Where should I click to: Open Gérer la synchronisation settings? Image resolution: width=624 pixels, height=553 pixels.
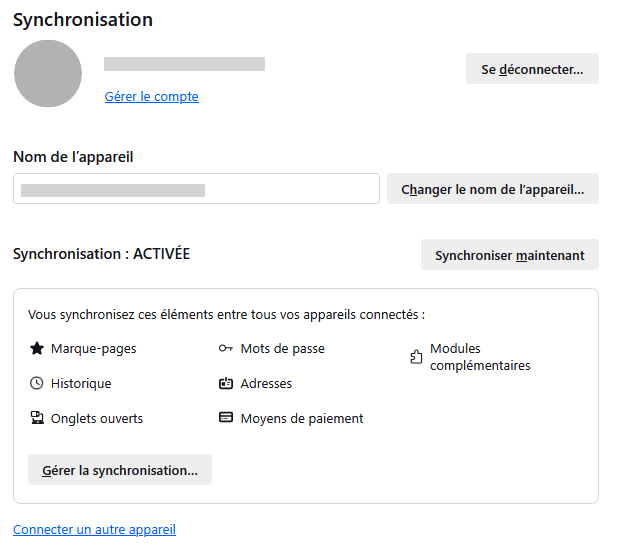(x=120, y=470)
